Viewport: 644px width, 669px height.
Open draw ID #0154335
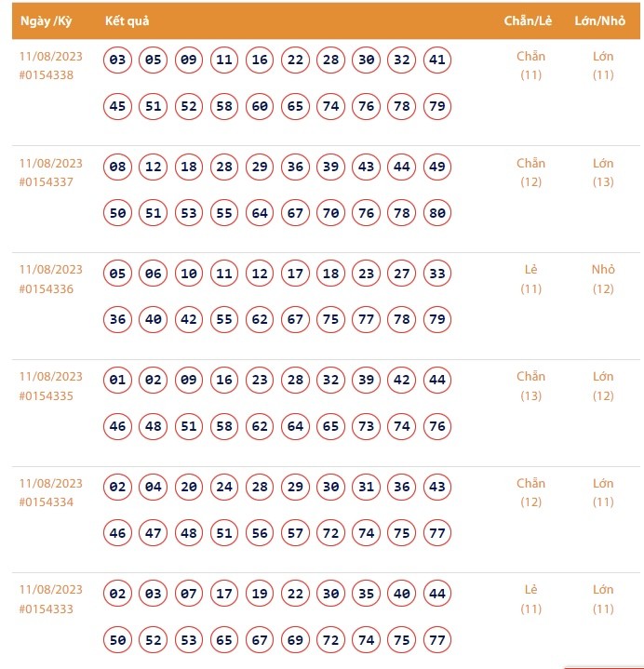[x=46, y=395]
